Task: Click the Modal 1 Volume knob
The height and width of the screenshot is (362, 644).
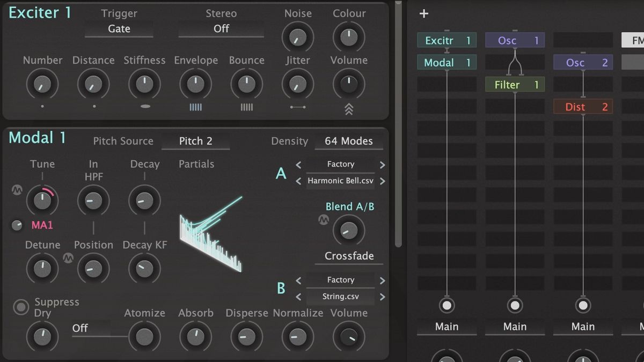Action: click(349, 337)
